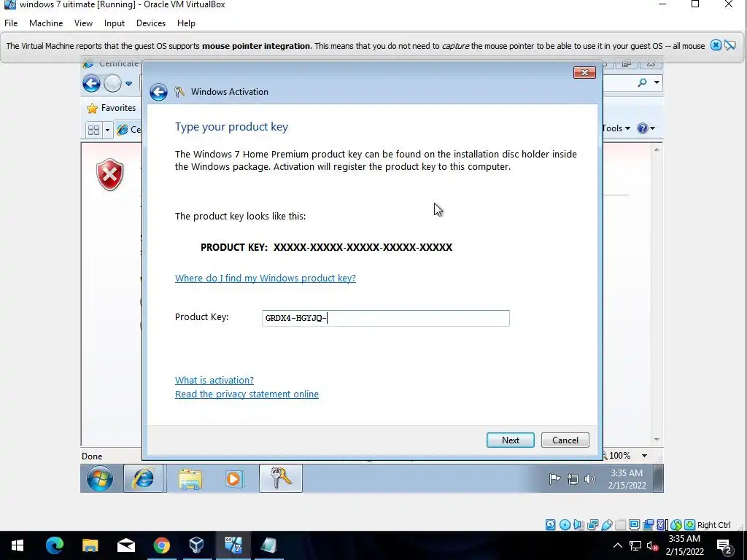Select Windows Activation keys icon on Windows 7 taskbar
This screenshot has height=560, width=747.
(x=281, y=478)
